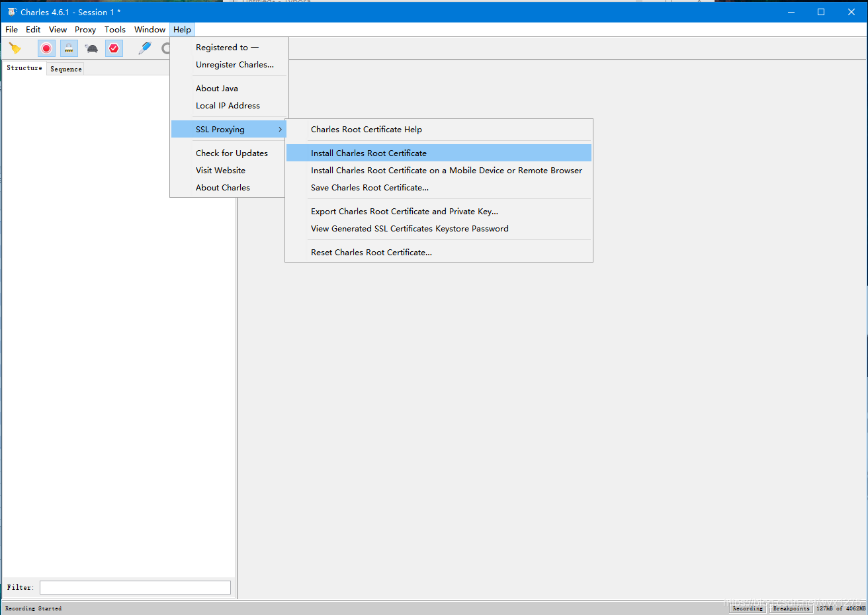Choose Visit Website
The image size is (868, 615).
pyautogui.click(x=229, y=171)
